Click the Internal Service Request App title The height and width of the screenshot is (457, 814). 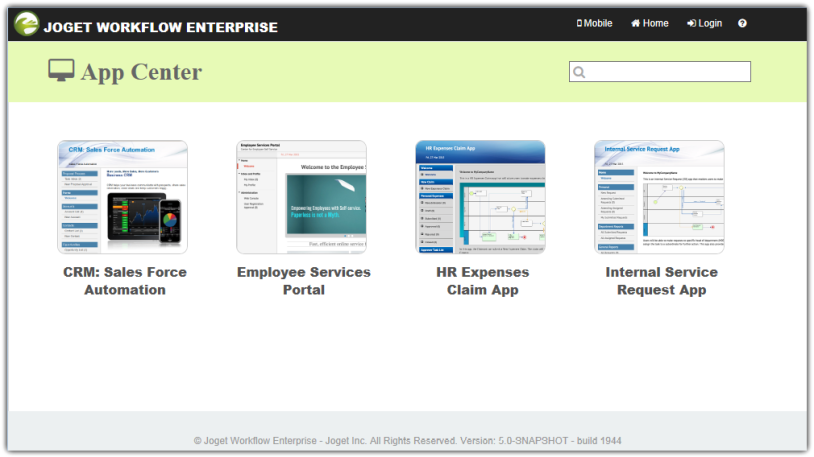coord(661,281)
